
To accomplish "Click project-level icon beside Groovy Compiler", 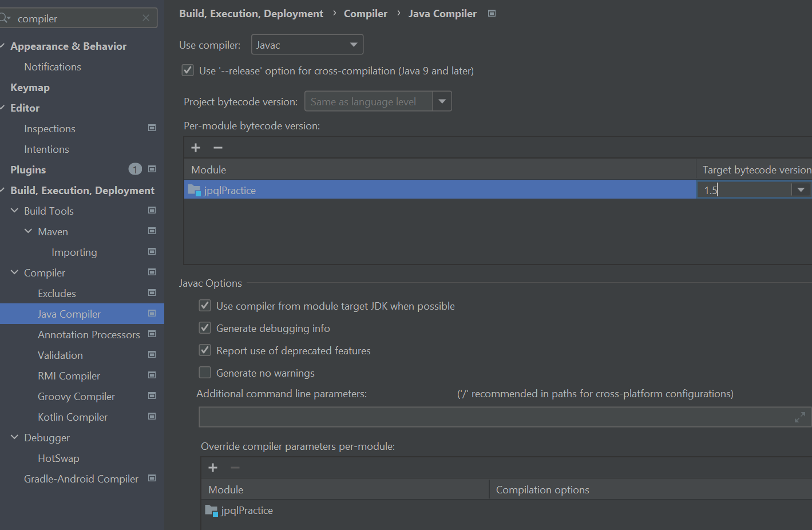I will coord(152,396).
